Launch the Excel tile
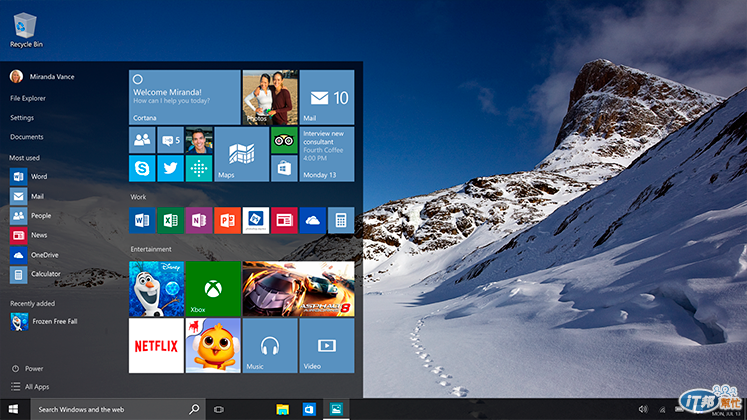 (170, 220)
